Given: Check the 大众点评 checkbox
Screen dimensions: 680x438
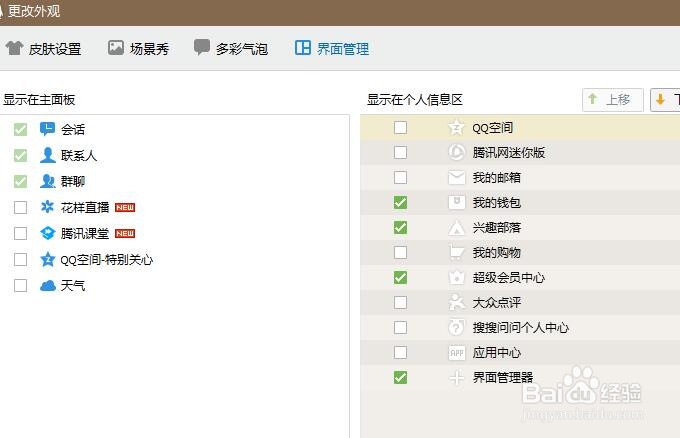Looking at the screenshot, I should point(400,302).
